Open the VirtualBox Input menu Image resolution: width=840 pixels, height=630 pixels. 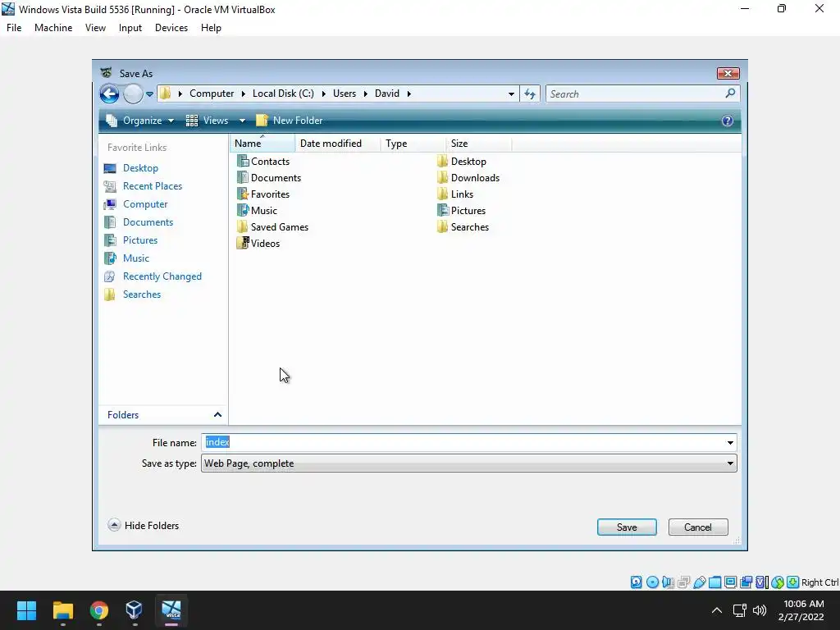click(130, 28)
